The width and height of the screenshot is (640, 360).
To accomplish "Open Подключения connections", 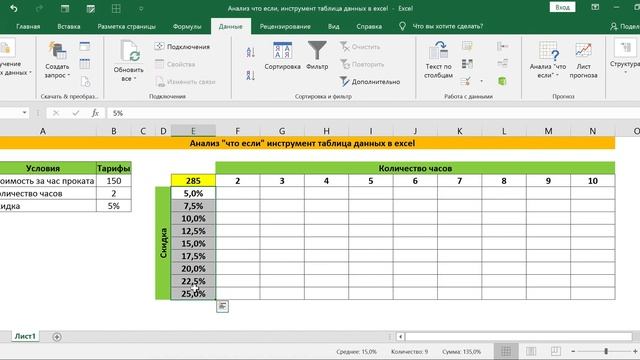I will coord(182,47).
